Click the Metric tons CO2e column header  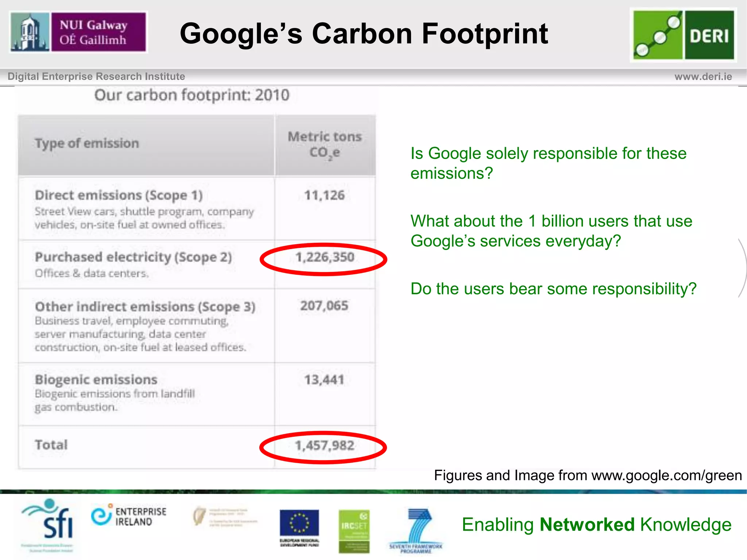325,145
